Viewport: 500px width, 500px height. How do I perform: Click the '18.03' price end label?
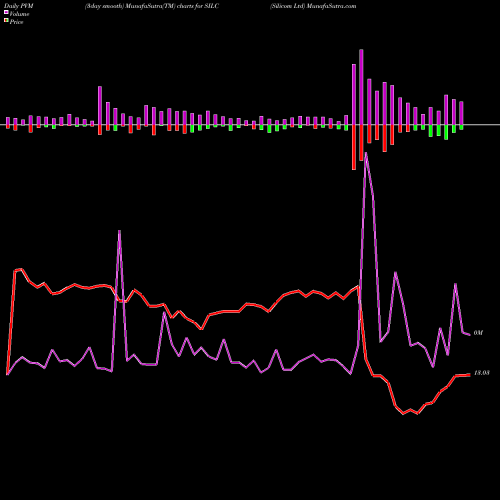pyautogui.click(x=481, y=373)
